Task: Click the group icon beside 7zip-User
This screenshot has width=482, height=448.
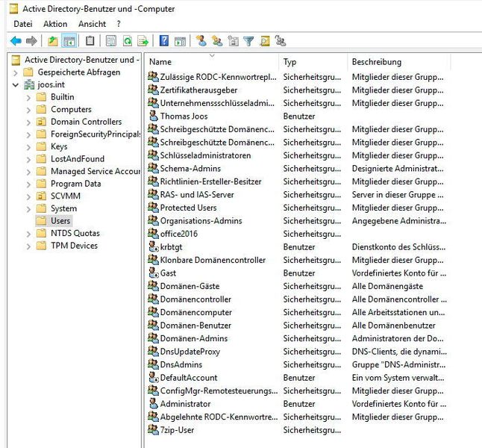Action: point(154,430)
